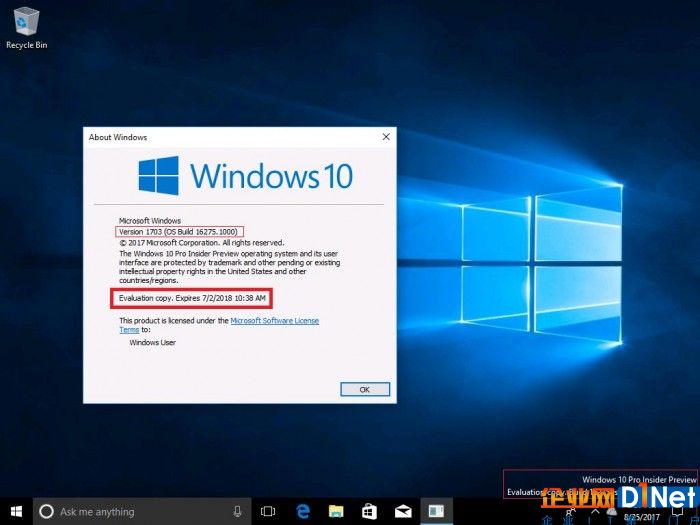Open the Store app on the taskbar
This screenshot has height=525, width=700.
point(370,512)
